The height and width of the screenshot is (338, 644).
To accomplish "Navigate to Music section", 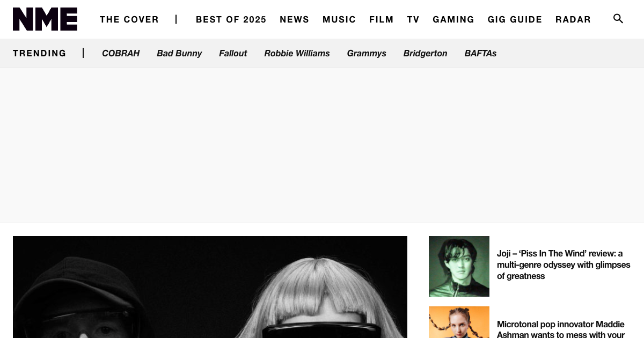I will pos(339,19).
